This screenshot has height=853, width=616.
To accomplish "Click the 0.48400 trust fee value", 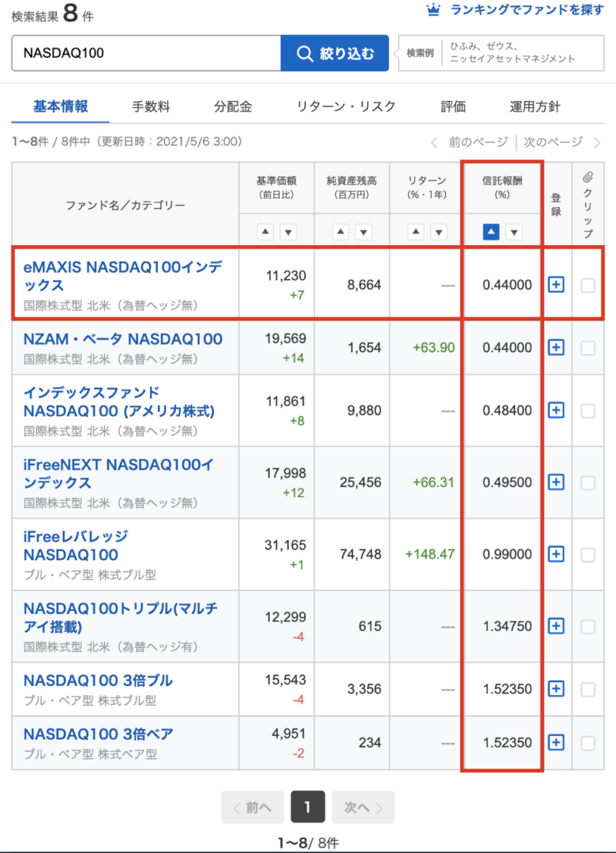I will click(x=507, y=410).
